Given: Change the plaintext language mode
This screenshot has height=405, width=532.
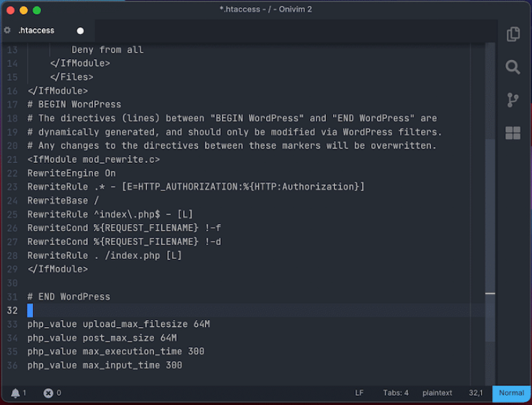Looking at the screenshot, I should [x=437, y=393].
